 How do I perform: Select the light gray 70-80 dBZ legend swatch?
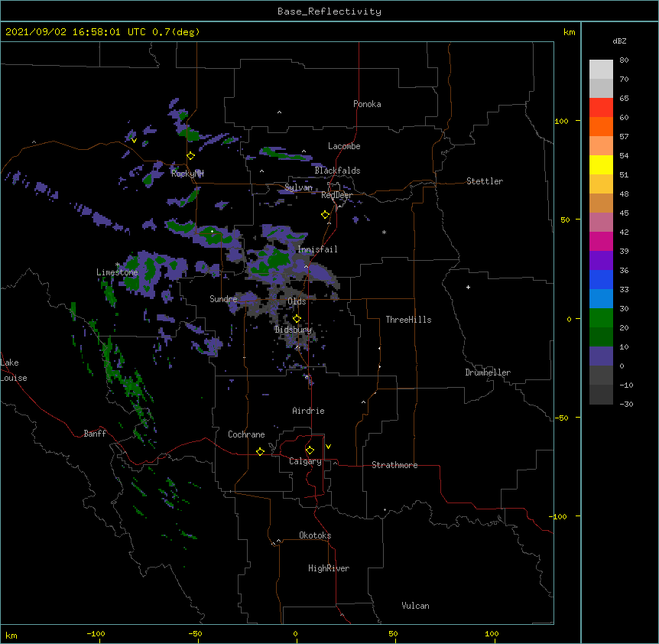601,70
